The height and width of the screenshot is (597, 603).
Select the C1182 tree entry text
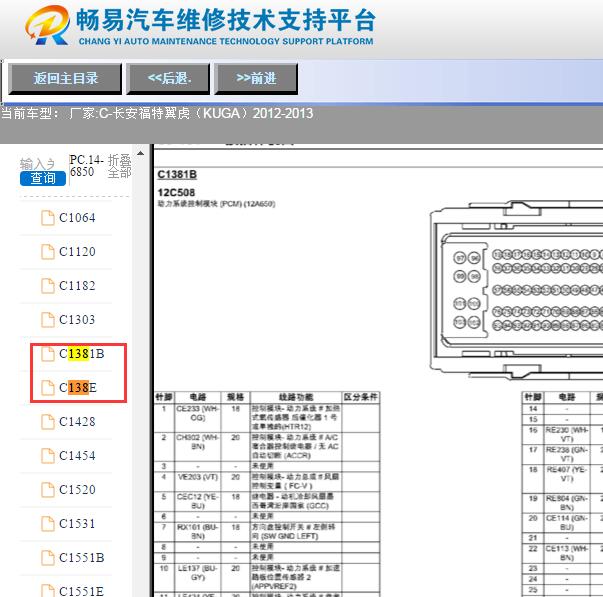point(77,286)
